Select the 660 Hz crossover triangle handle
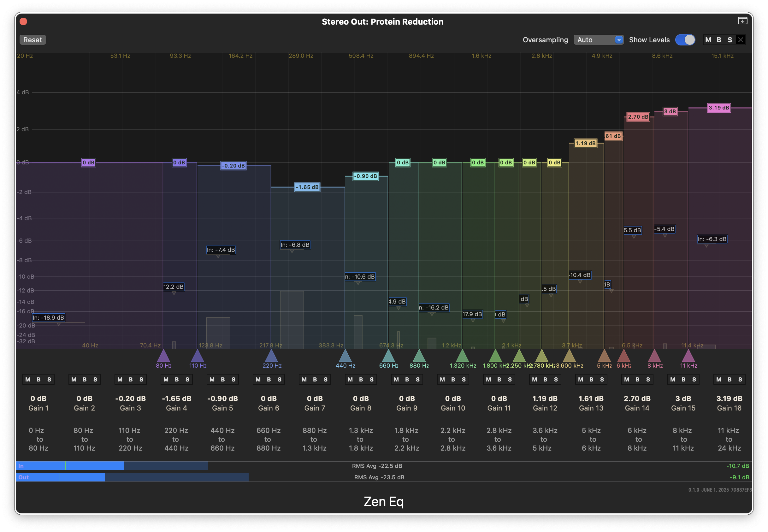Viewport: 768px width, 532px height. (388, 356)
